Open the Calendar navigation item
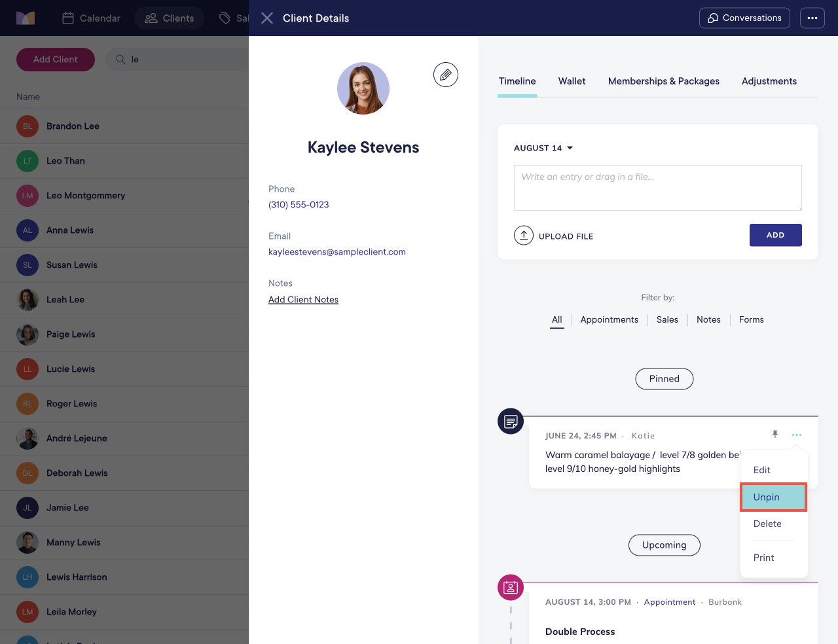The height and width of the screenshot is (644, 838). coord(91,18)
